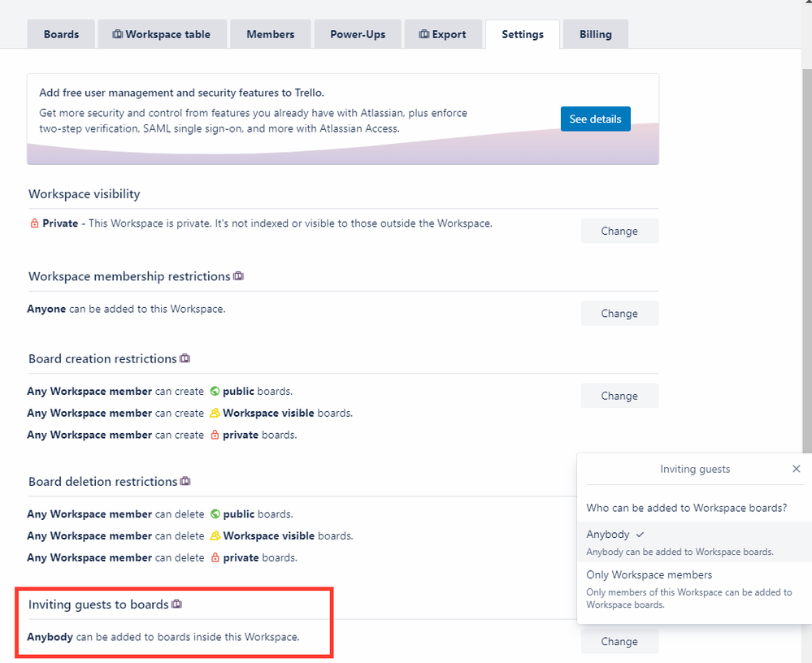Click the 'Who can be added to Workspace boards?' text

pyautogui.click(x=687, y=508)
